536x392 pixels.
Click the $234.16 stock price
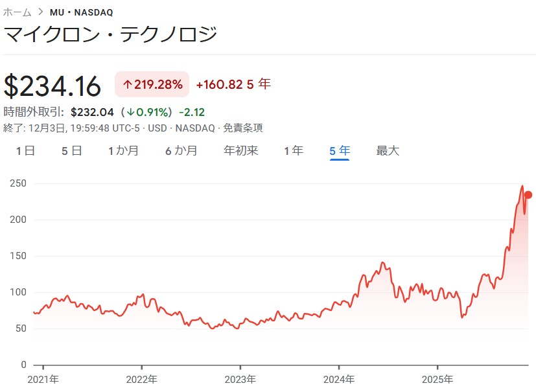[x=53, y=86]
